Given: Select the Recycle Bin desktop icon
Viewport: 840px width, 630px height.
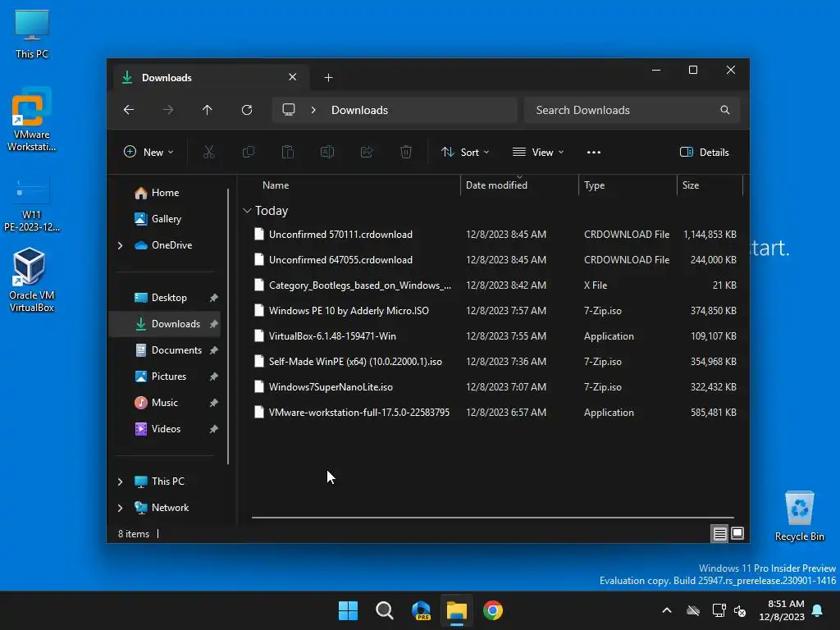Looking at the screenshot, I should 799,517.
